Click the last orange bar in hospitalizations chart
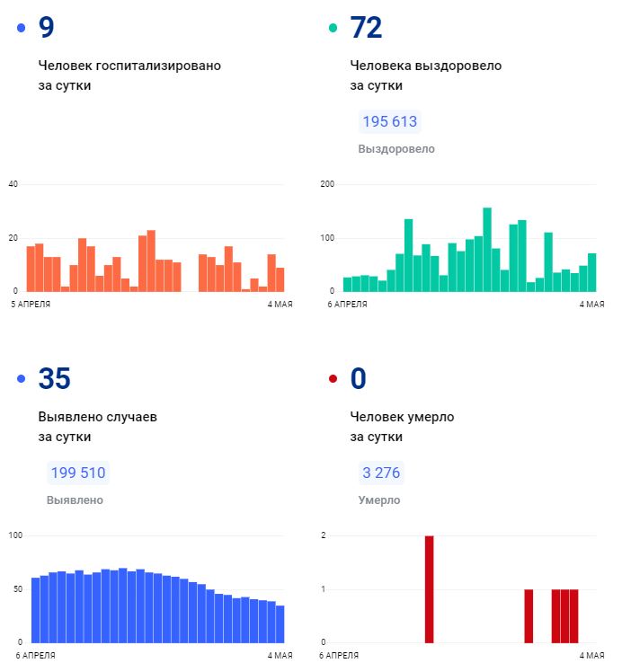Screen dimensions: 622x672 coord(280,279)
